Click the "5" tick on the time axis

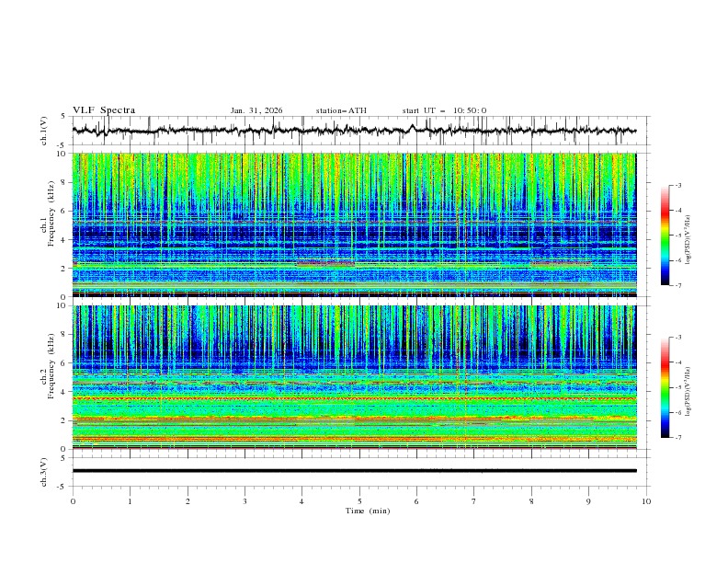(359, 501)
